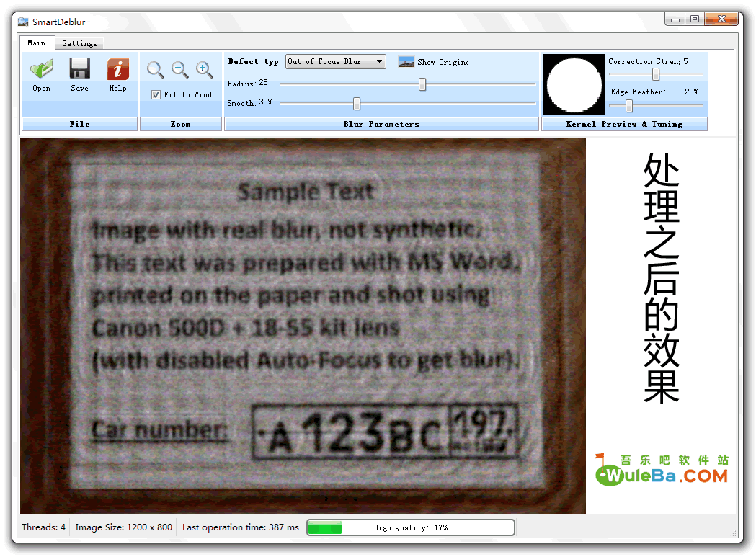The image size is (756, 557).
Task: Click the deblurred sample text image
Action: tap(303, 326)
